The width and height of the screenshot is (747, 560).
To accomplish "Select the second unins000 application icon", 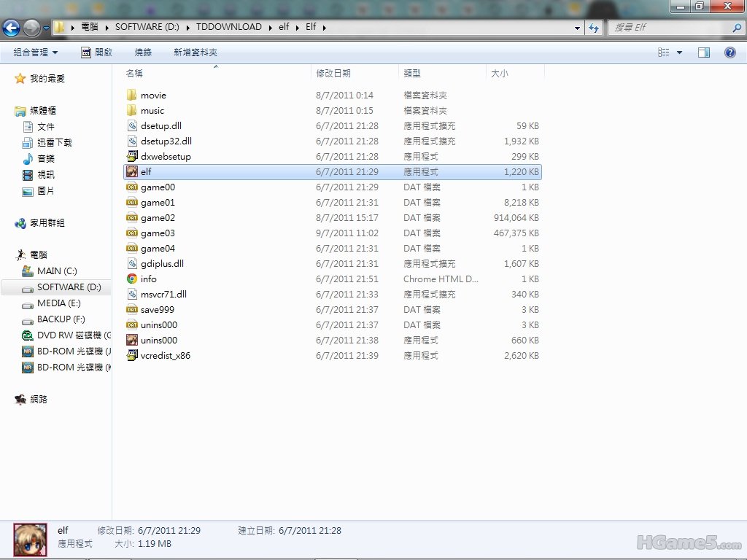I will 132,340.
